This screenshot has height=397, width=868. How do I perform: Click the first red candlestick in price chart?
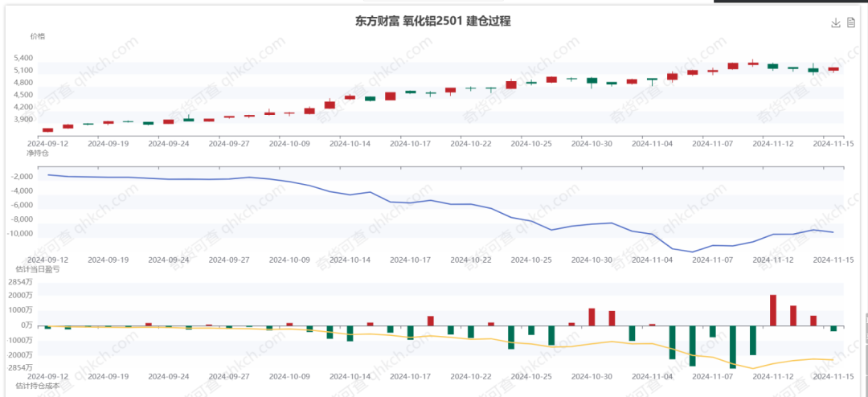[48, 129]
